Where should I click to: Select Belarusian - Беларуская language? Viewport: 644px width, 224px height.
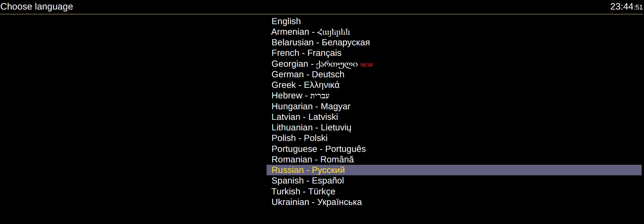tap(320, 43)
